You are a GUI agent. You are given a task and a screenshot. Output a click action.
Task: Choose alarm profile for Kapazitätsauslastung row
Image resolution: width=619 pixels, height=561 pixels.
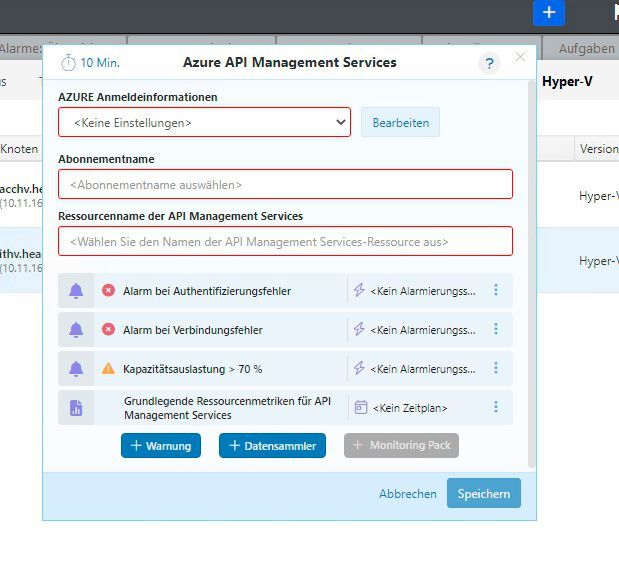pyautogui.click(x=423, y=369)
